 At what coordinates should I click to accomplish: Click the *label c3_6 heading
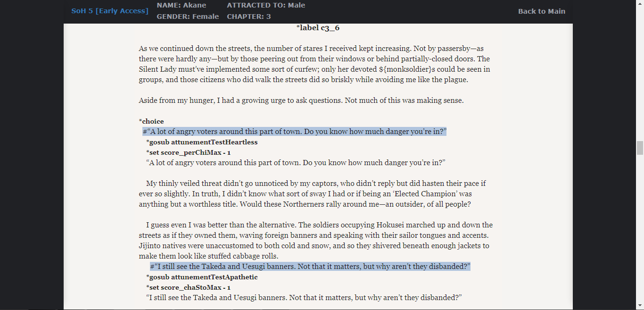click(x=318, y=28)
